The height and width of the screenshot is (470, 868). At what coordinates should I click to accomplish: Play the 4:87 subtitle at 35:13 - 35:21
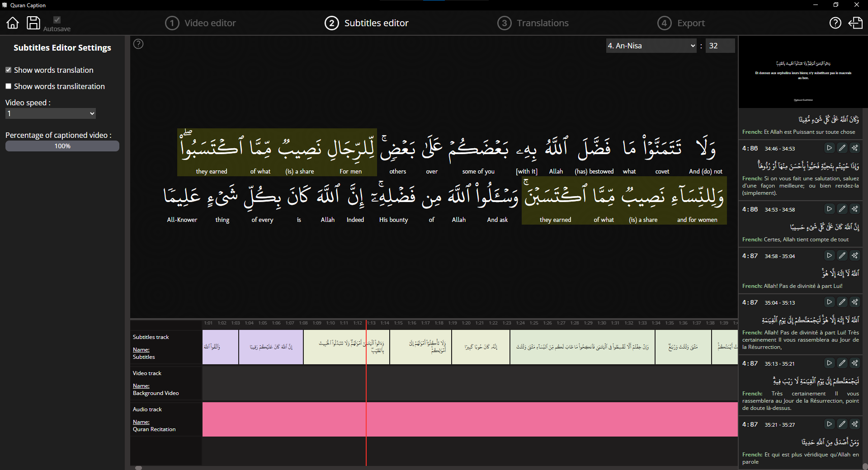click(829, 363)
